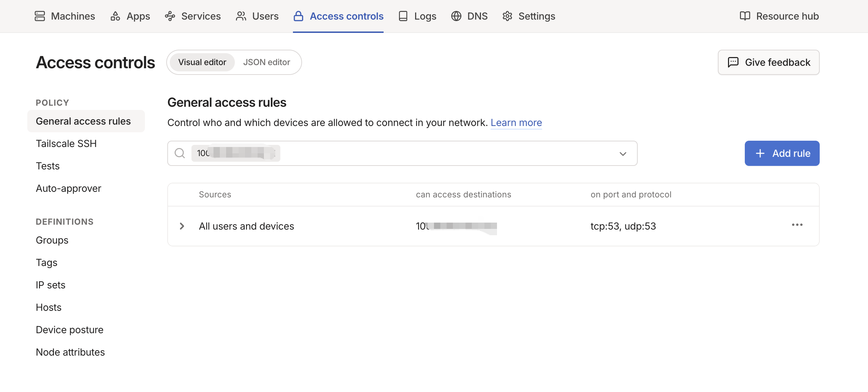The height and width of the screenshot is (392, 868).
Task: Click inside the rules search field
Action: (402, 153)
